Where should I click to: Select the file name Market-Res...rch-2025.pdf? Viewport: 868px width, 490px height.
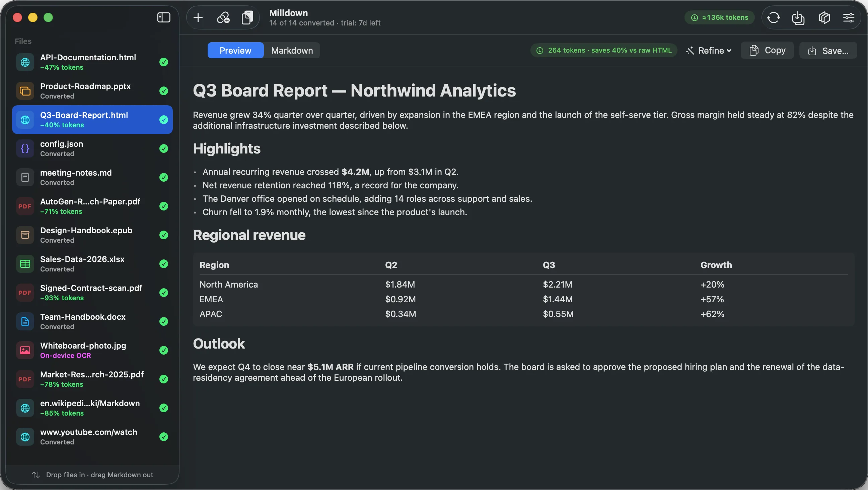[92, 374]
